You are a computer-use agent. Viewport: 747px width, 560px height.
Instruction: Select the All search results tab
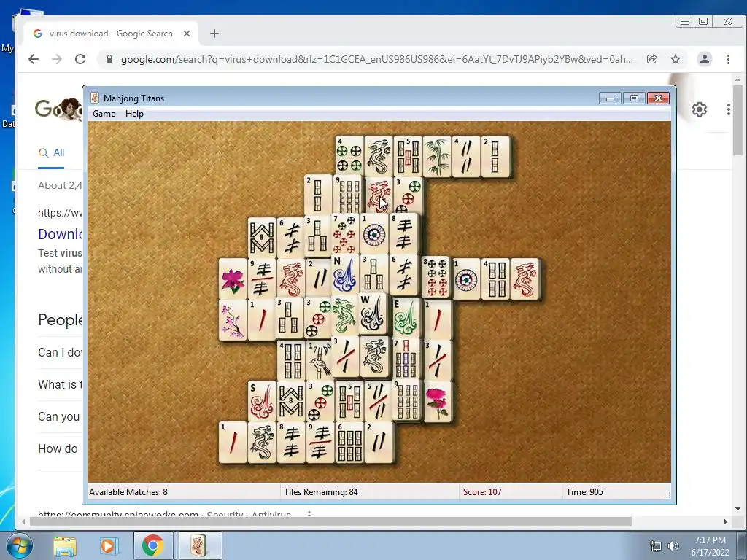coord(52,153)
